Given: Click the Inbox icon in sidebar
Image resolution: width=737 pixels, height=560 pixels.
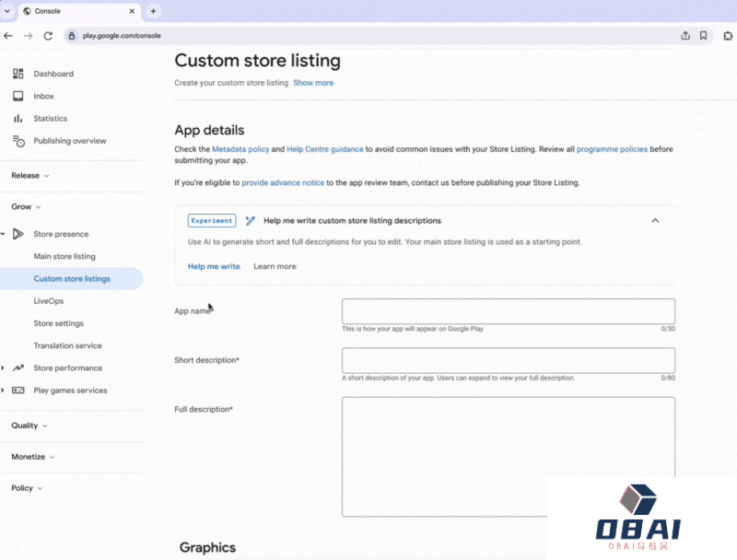Looking at the screenshot, I should (18, 96).
